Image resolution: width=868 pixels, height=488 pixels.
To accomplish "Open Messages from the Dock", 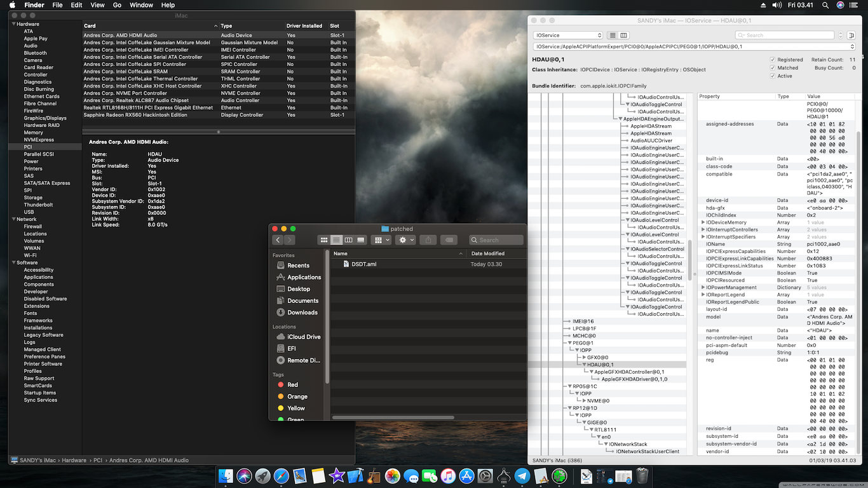I will (411, 476).
